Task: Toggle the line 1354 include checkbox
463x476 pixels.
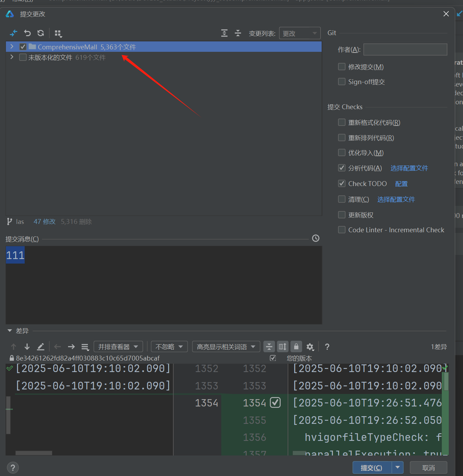Action: (275, 403)
